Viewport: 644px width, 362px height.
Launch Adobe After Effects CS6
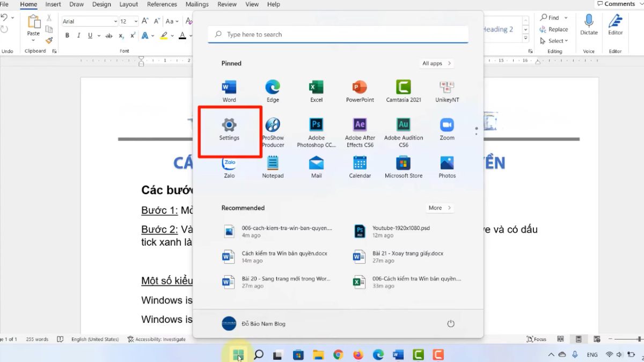pyautogui.click(x=360, y=132)
